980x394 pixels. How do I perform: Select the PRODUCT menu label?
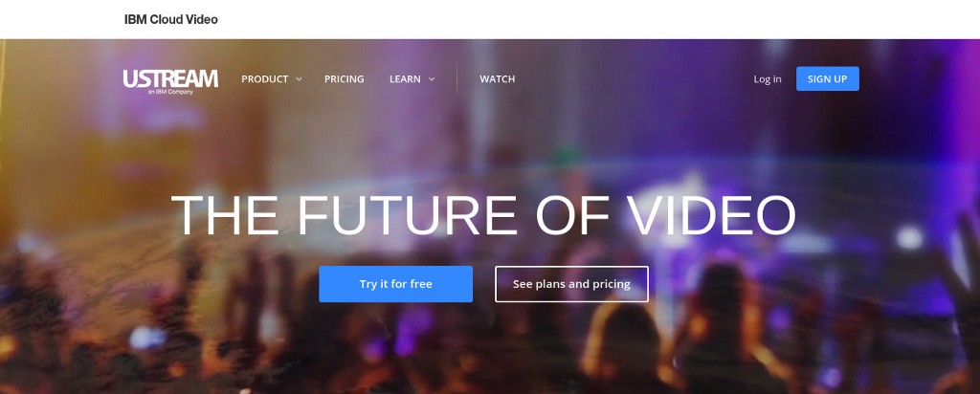265,79
